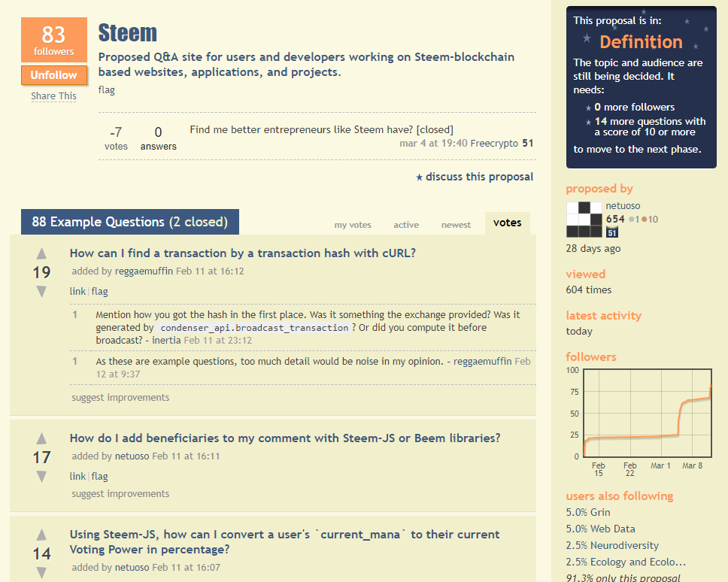Open the closed entrepreneurs question
728x582 pixels.
click(321, 129)
